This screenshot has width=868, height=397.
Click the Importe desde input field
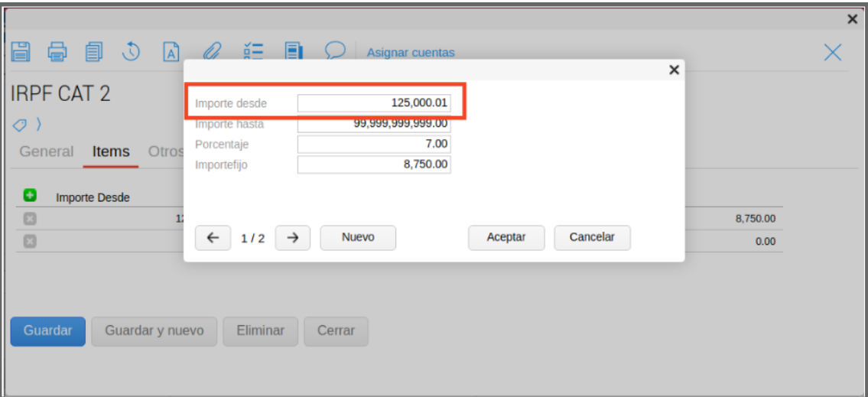374,103
